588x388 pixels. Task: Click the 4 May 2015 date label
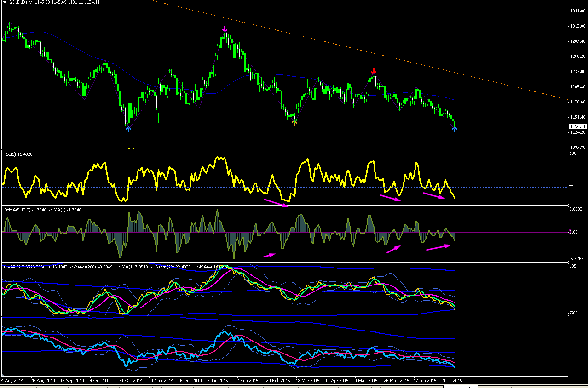click(367, 381)
